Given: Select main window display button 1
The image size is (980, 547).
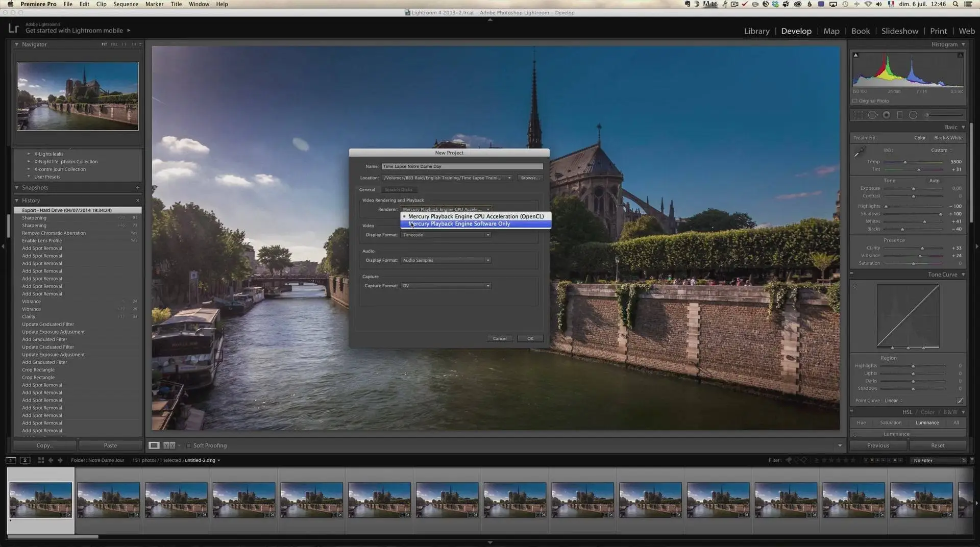Looking at the screenshot, I should pos(11,460).
